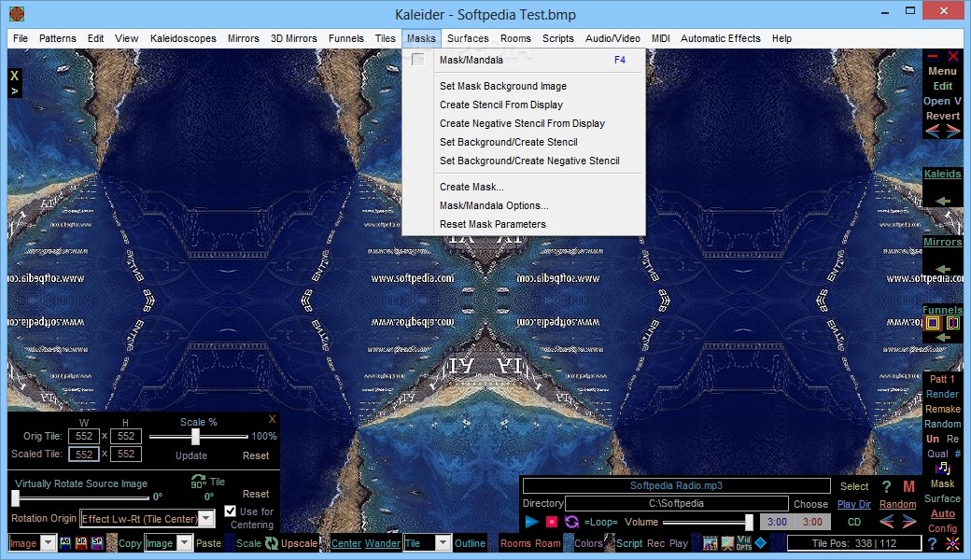Click the film strip video icon
The height and width of the screenshot is (560, 971).
(710, 542)
